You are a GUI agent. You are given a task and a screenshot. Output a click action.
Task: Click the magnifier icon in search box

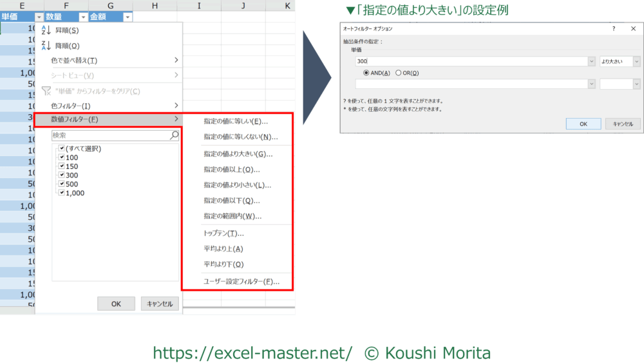tap(174, 135)
